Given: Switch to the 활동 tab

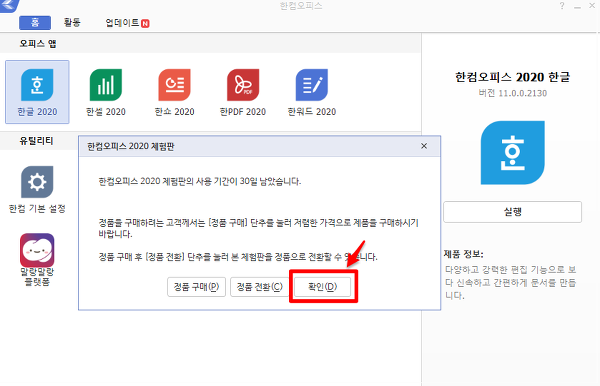Looking at the screenshot, I should [72, 23].
